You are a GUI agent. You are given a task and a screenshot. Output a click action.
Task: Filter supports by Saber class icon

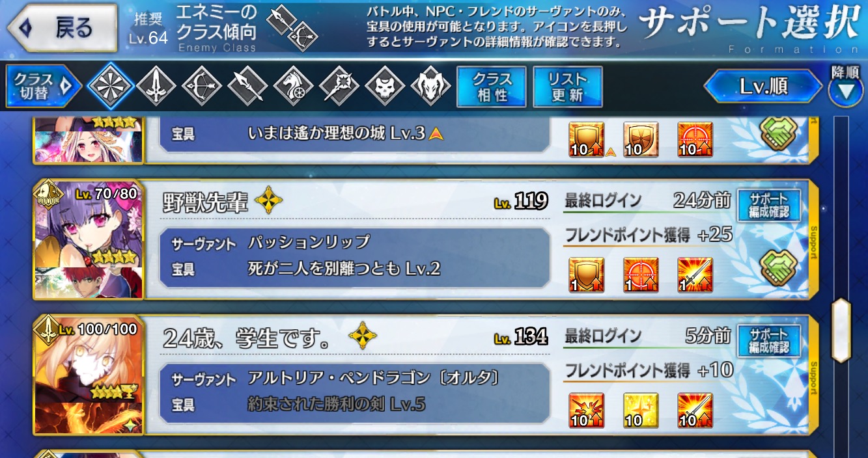[x=156, y=86]
